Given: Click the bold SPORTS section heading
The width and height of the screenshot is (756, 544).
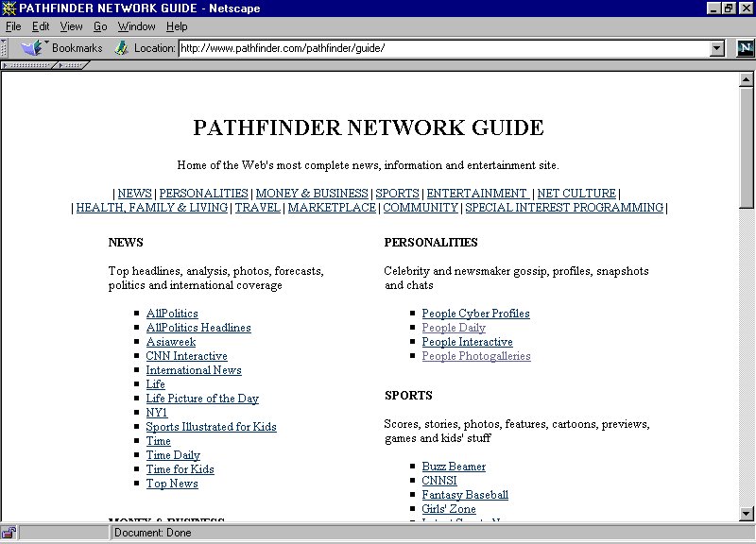Looking at the screenshot, I should point(408,396).
